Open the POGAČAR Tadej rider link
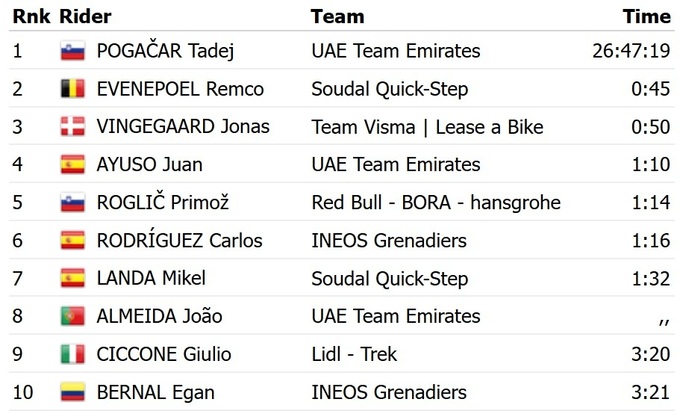The image size is (680, 411). [165, 51]
